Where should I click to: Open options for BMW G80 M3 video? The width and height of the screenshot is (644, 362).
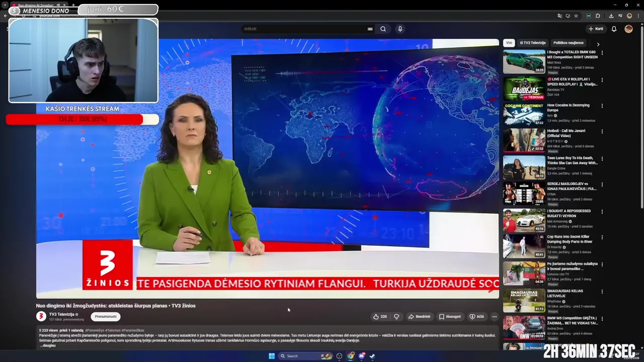pyautogui.click(x=602, y=52)
